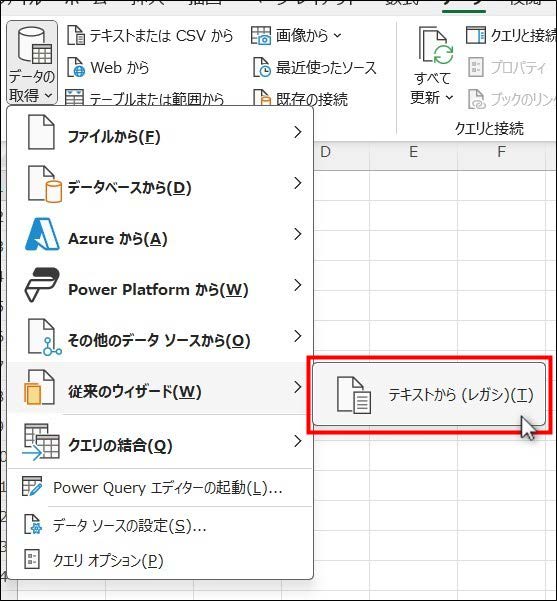557x601 pixels.
Task: Click the 既存の接続 icon
Action: 262,98
